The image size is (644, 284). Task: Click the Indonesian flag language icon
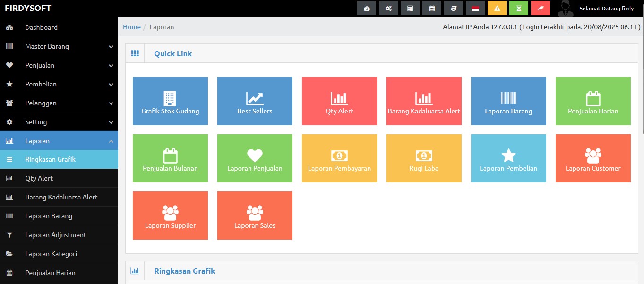pyautogui.click(x=475, y=8)
